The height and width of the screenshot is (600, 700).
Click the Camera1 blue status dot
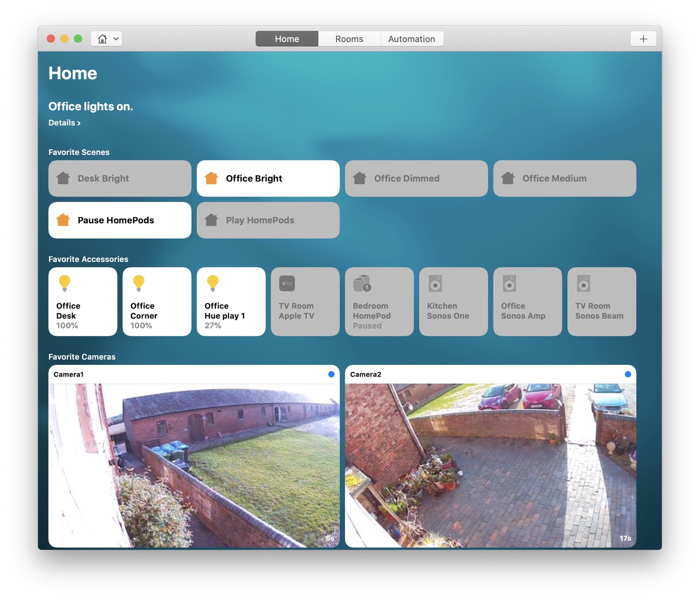tap(331, 374)
